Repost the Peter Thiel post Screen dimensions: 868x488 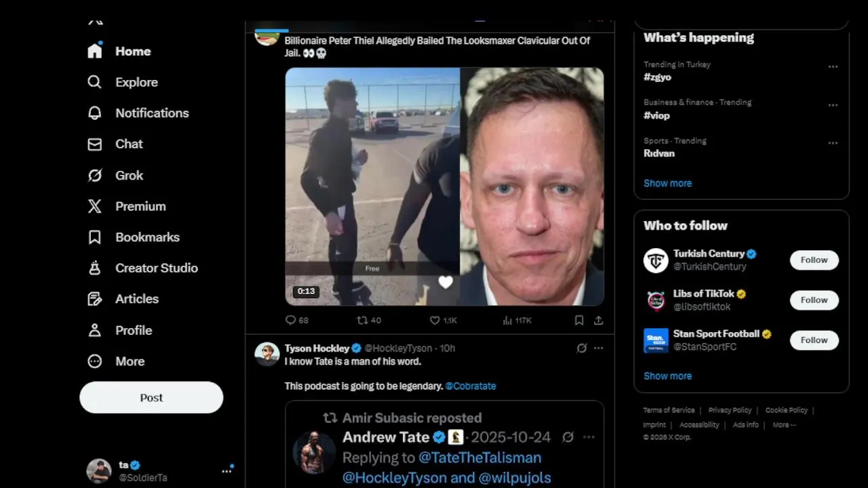click(369, 320)
